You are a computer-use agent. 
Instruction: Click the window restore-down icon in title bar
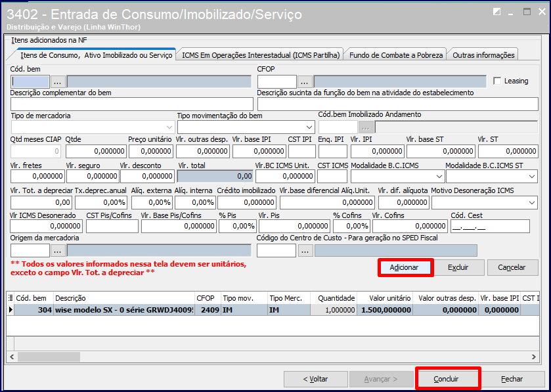coord(527,12)
